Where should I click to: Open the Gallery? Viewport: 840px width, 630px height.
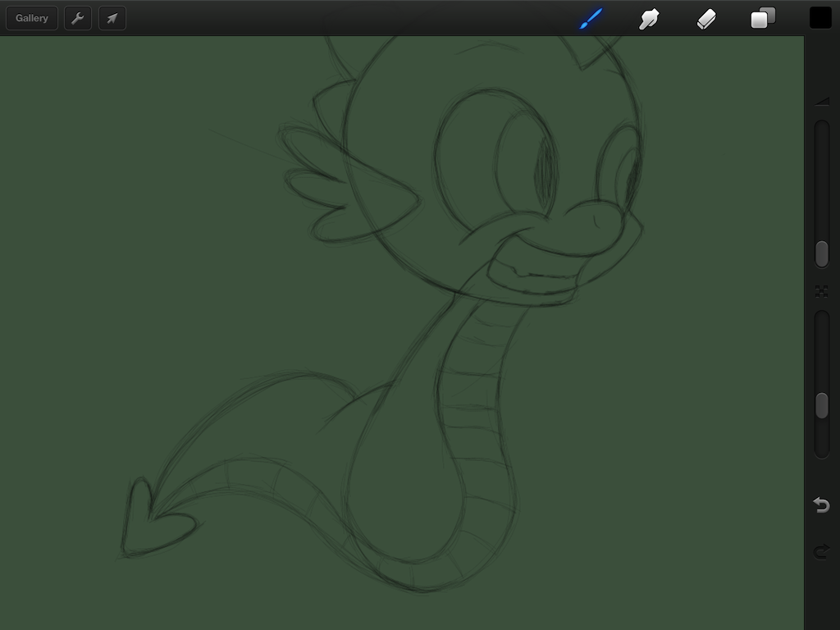click(x=31, y=18)
